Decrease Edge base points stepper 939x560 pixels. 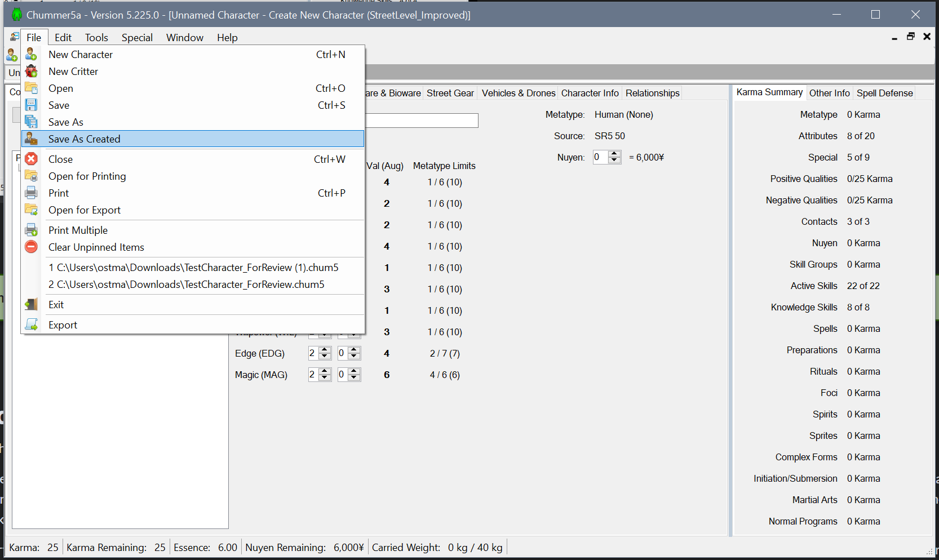click(325, 357)
